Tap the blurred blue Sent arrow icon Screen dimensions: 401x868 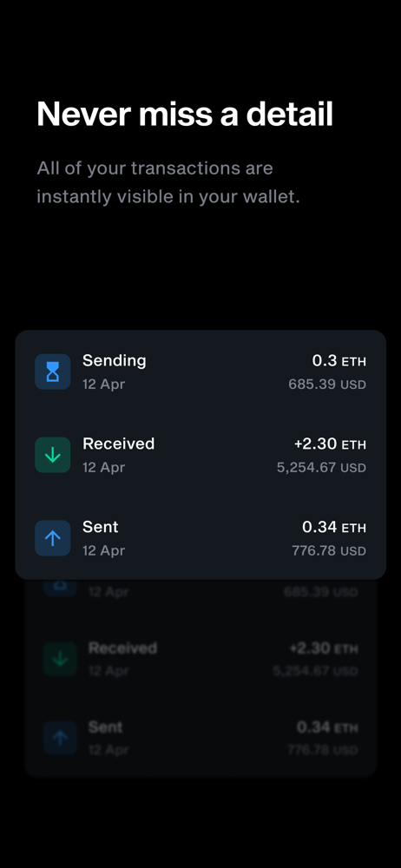(x=60, y=737)
